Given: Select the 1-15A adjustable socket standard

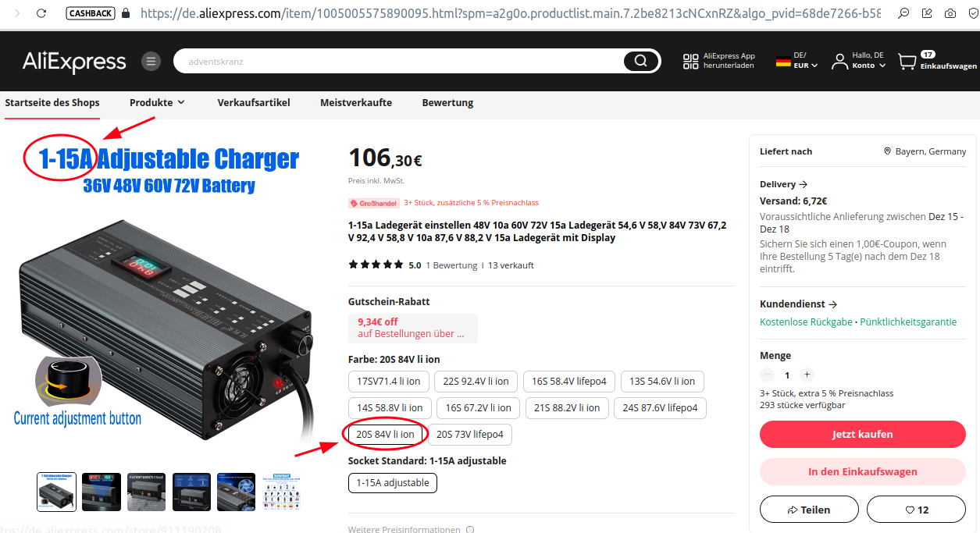Looking at the screenshot, I should tap(393, 483).
